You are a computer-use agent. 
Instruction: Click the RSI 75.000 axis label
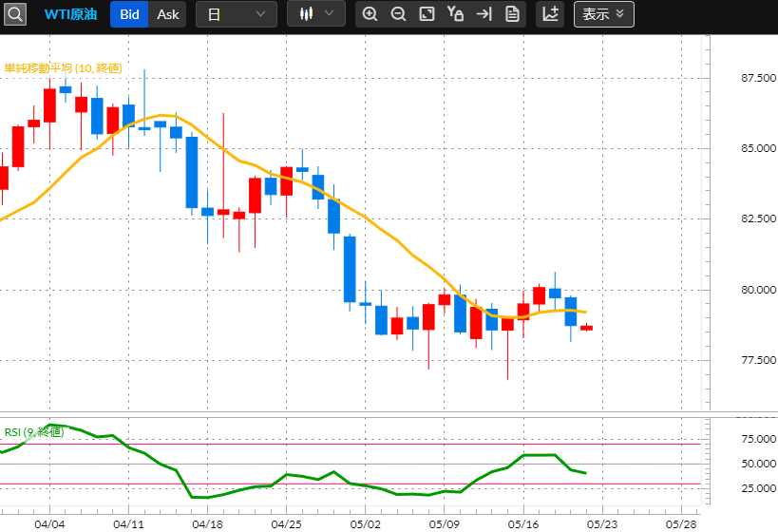tap(758, 439)
